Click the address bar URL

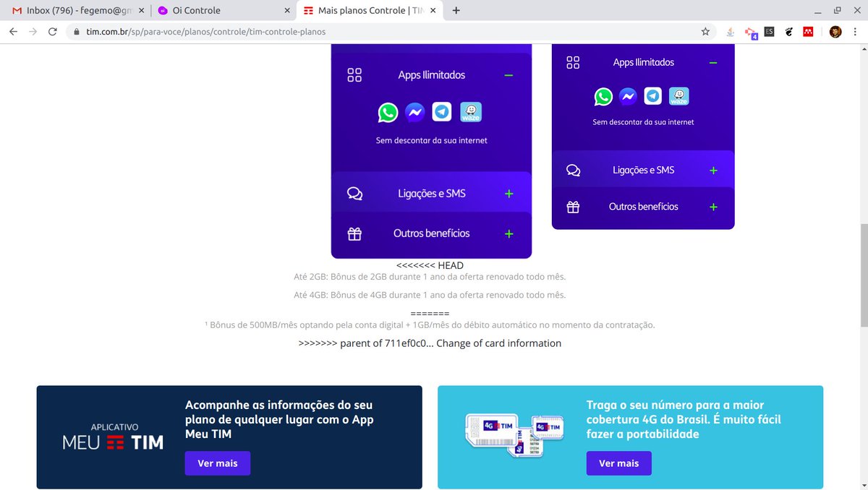click(206, 32)
